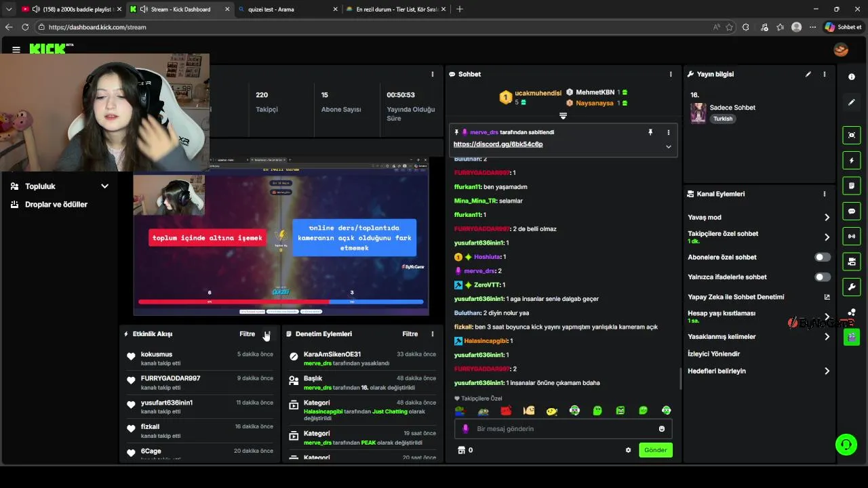Click the profile avatar at top right

click(841, 49)
